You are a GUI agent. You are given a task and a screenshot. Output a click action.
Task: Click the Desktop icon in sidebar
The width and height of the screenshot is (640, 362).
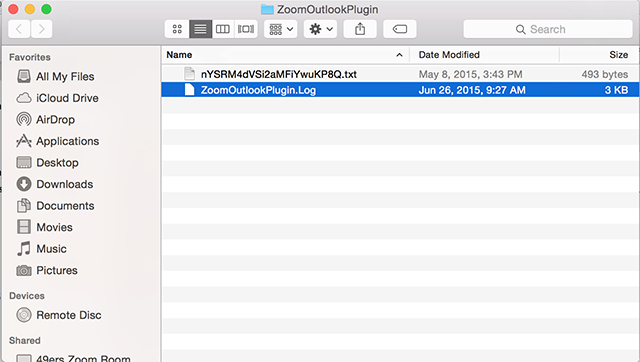24,162
